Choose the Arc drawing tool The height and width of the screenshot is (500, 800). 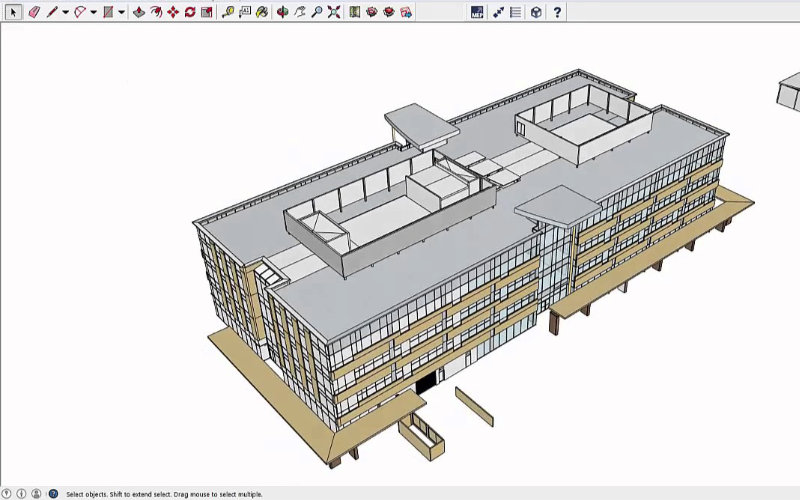(x=80, y=12)
